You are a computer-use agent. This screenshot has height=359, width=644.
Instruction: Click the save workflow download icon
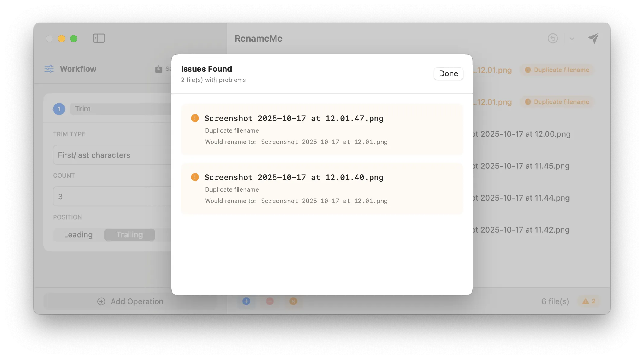[159, 69]
